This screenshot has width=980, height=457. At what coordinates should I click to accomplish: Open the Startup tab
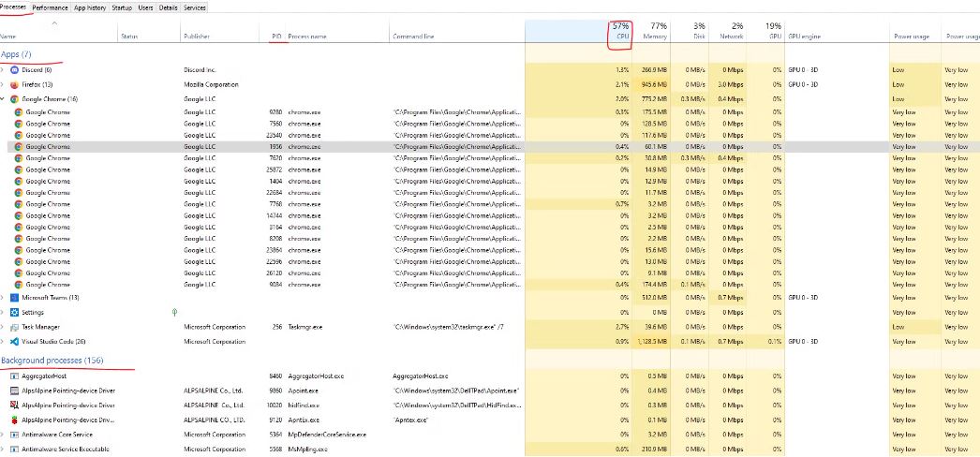click(x=122, y=7)
